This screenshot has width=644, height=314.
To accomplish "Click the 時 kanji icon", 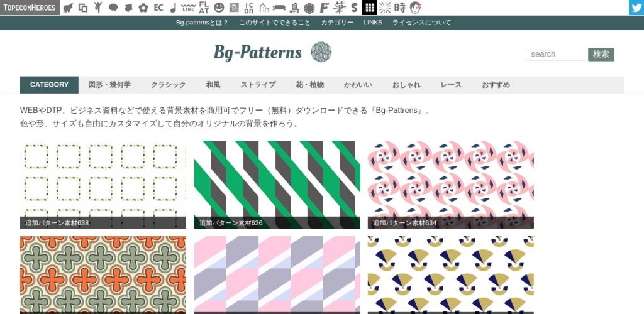I will [x=400, y=8].
